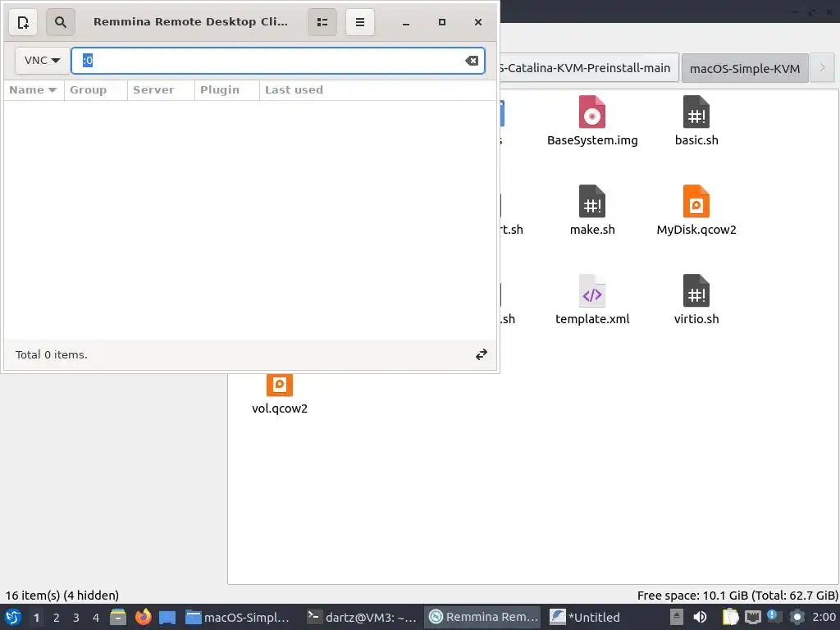The width and height of the screenshot is (840, 630).
Task: Activate macOS-Simple-KVM file manager taskbar entry
Action: point(238,617)
